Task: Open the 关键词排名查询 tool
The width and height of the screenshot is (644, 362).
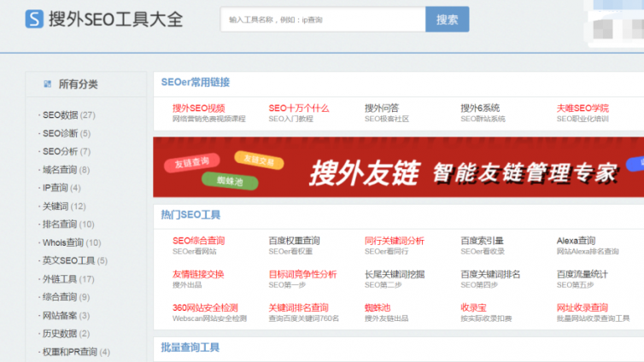Action: coord(298,308)
